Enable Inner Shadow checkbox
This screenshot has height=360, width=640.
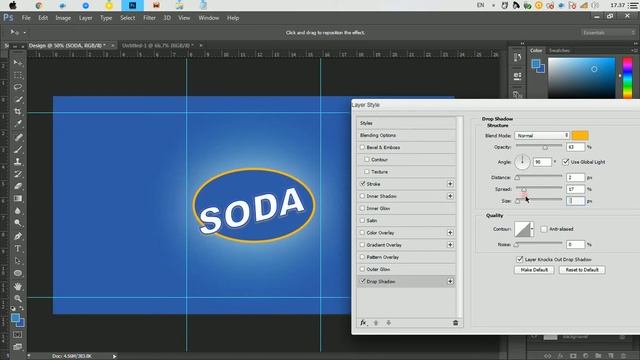point(362,196)
